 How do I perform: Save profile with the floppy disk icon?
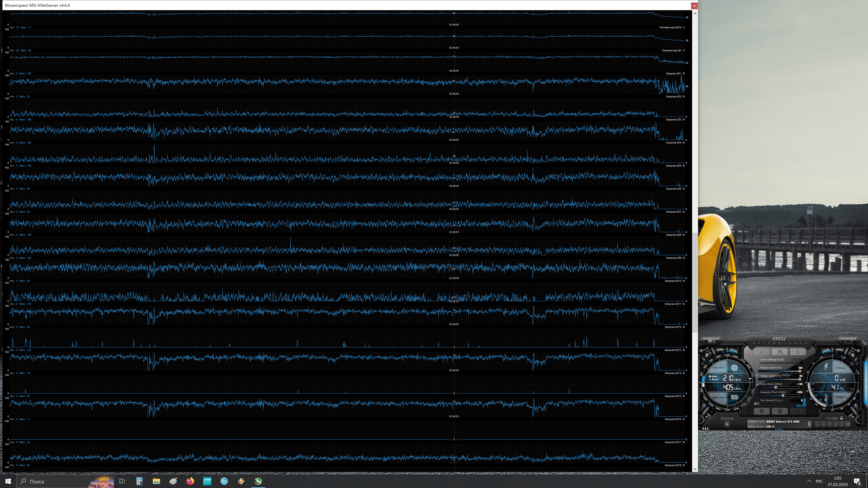(x=847, y=424)
